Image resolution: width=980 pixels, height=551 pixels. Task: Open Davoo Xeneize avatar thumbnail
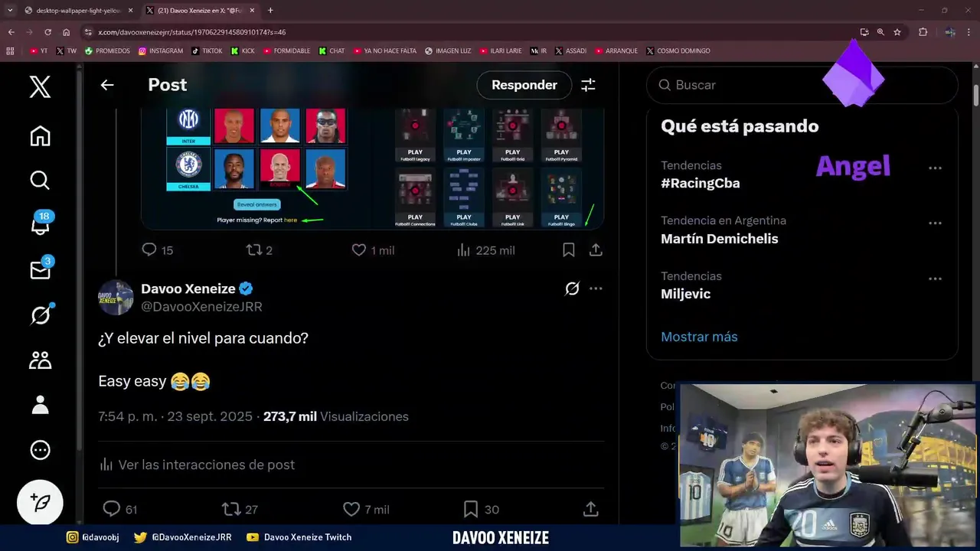(x=116, y=297)
